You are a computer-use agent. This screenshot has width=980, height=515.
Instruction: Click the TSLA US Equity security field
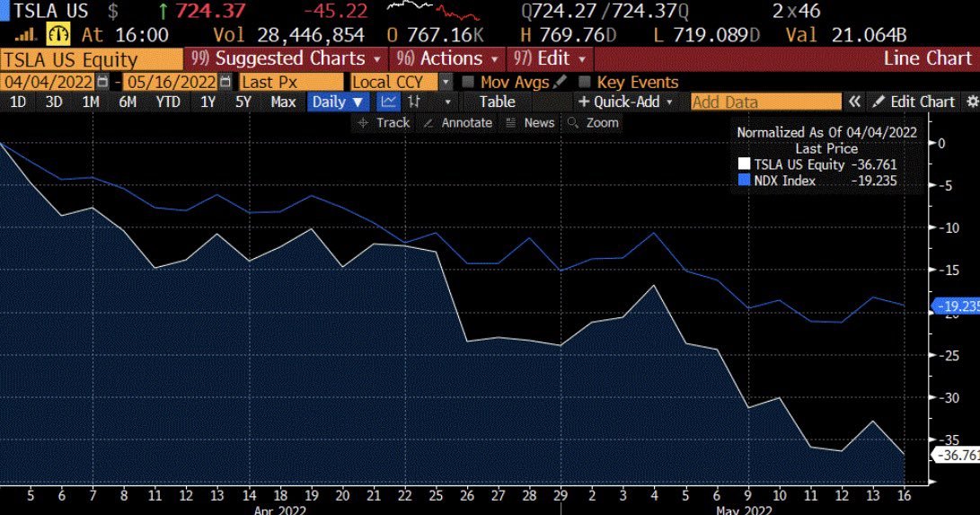pos(92,59)
